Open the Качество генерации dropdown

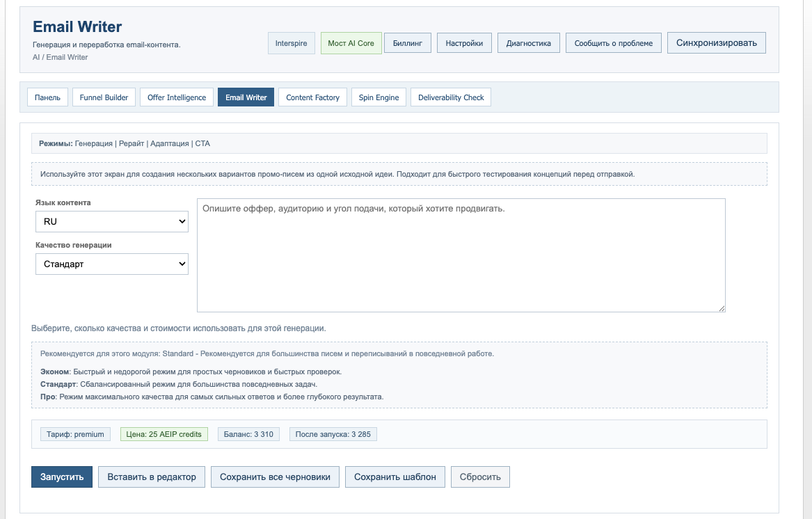[x=111, y=264]
